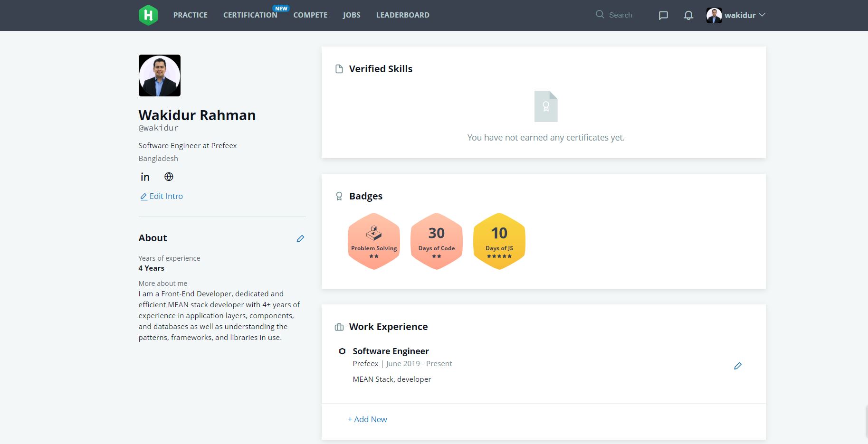Open the Certification menu
The height and width of the screenshot is (444, 868).
(250, 15)
